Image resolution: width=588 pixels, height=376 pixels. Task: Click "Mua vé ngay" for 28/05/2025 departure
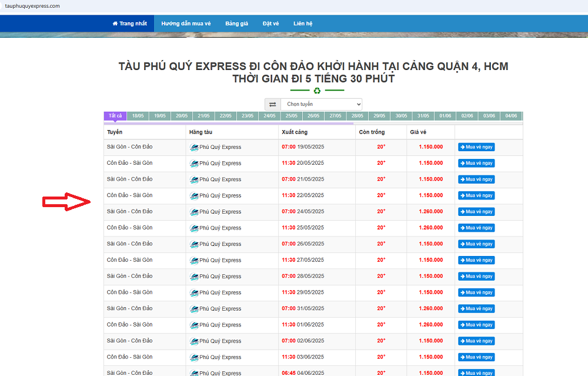click(x=476, y=276)
